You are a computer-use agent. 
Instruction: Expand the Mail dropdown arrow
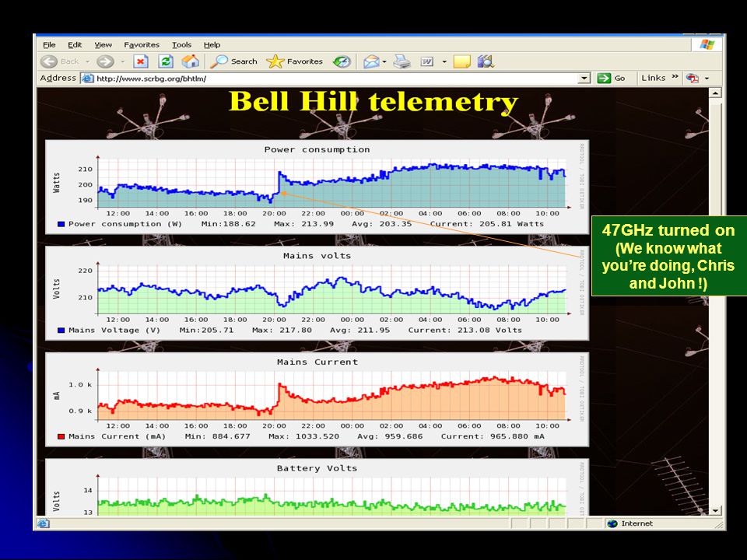click(x=384, y=61)
